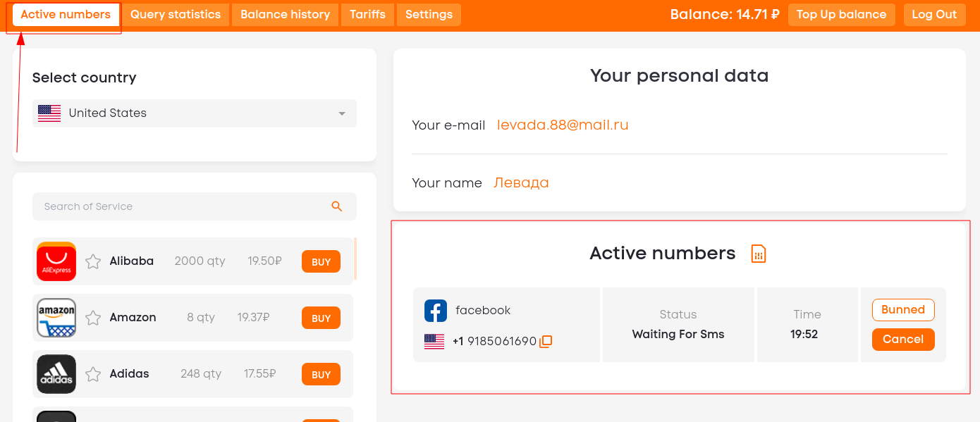Cancel the active Facebook number
980x422 pixels.
tap(903, 340)
